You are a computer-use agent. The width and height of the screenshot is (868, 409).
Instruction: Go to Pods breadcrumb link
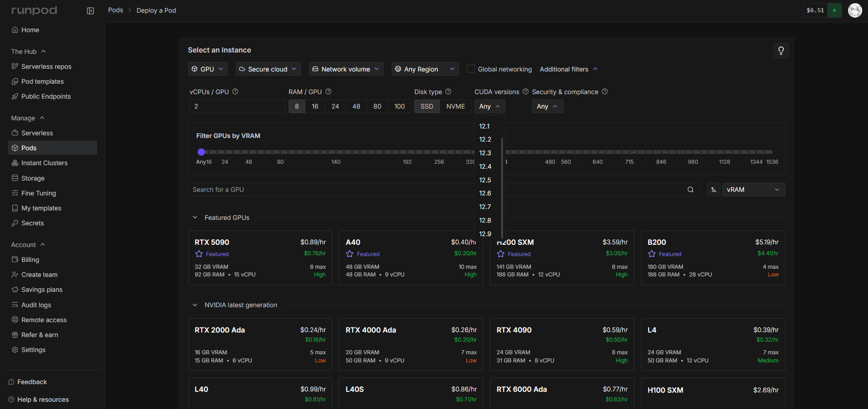(x=115, y=10)
